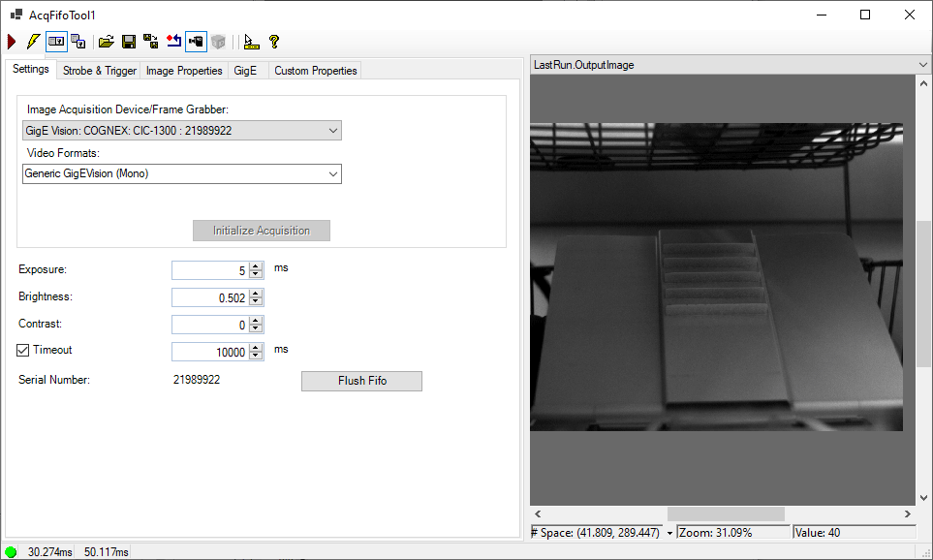Toggle the live video camera icon
The width and height of the screenshot is (933, 560).
[197, 42]
